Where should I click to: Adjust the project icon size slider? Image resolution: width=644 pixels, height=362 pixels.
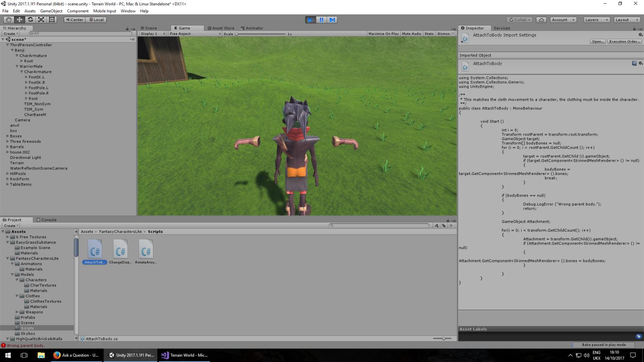pyautogui.click(x=443, y=339)
